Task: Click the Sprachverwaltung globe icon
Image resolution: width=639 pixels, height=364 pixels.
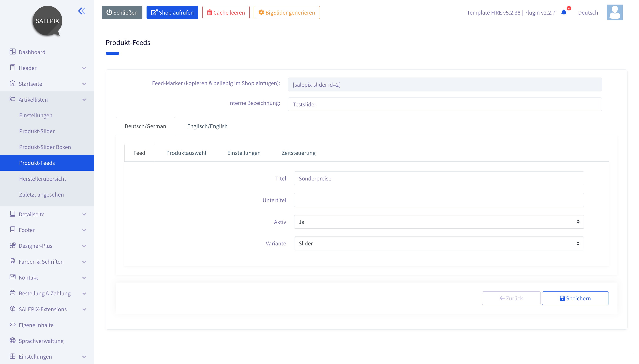Action: [x=13, y=341]
